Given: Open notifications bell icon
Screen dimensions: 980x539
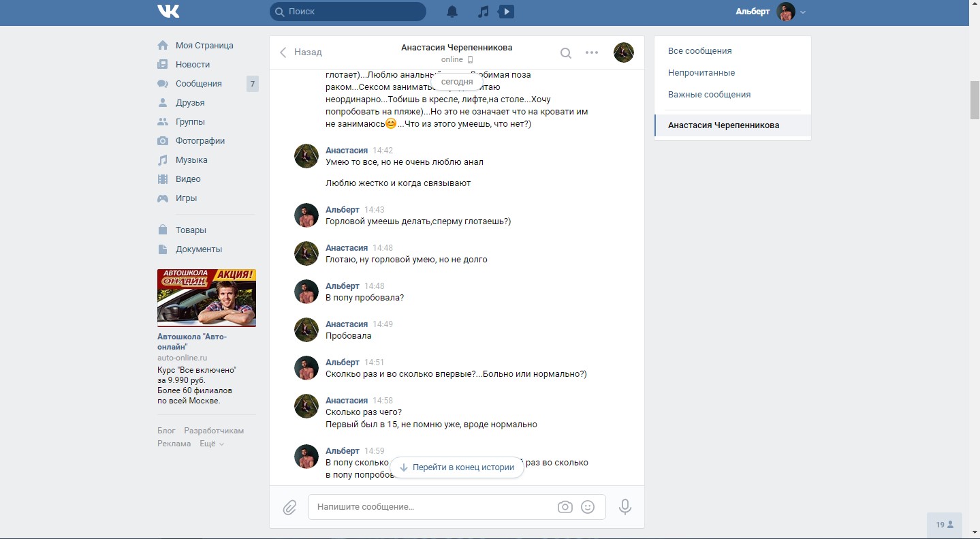Looking at the screenshot, I should click(452, 12).
